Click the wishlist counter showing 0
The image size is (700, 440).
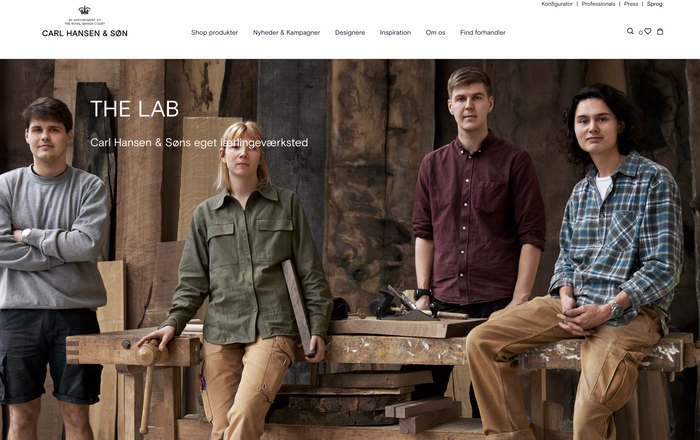pyautogui.click(x=641, y=33)
